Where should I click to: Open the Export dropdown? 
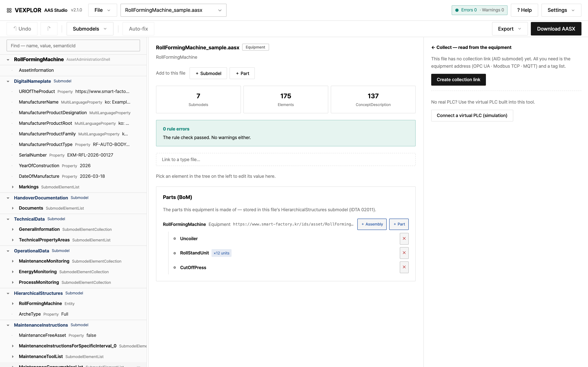(x=510, y=29)
